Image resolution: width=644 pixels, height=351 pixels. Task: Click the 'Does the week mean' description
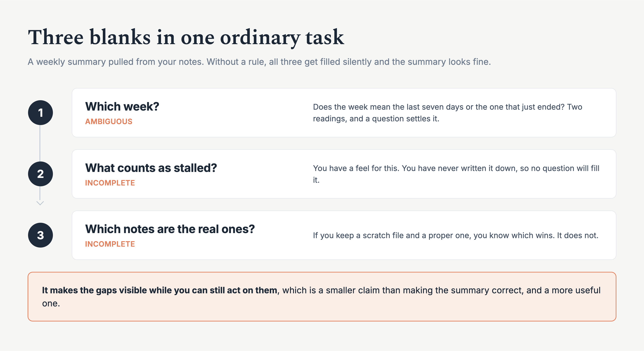[x=448, y=113]
